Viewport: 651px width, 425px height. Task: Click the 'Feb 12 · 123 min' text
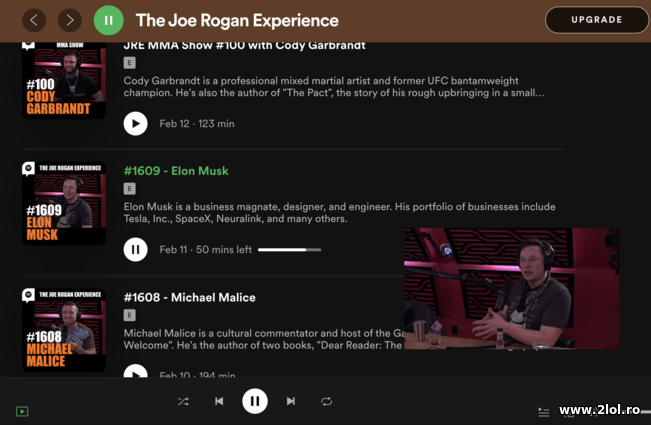click(197, 124)
